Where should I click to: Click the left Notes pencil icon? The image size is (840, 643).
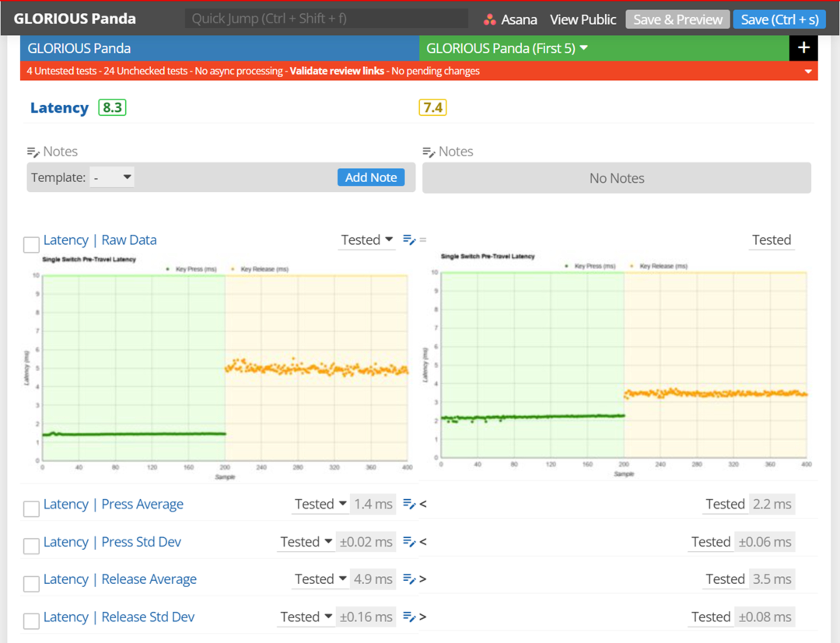(33, 152)
